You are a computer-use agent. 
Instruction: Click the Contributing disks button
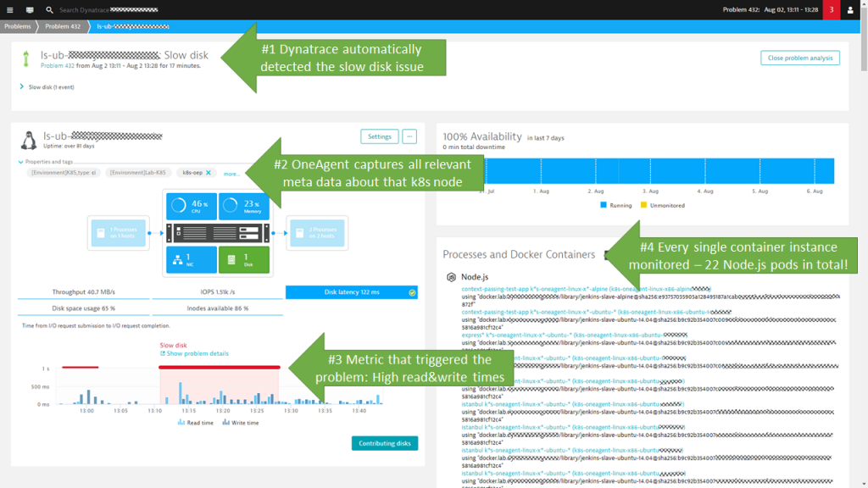(x=385, y=443)
